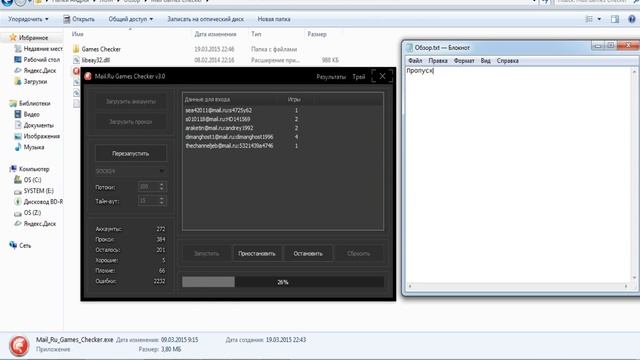Open the Формат menu in Блокнот
This screenshot has width=640, height=360.
[x=464, y=61]
